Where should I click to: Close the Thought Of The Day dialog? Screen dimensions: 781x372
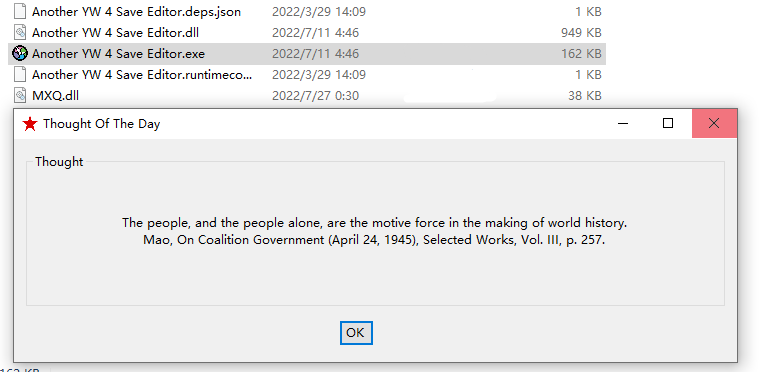(x=714, y=124)
